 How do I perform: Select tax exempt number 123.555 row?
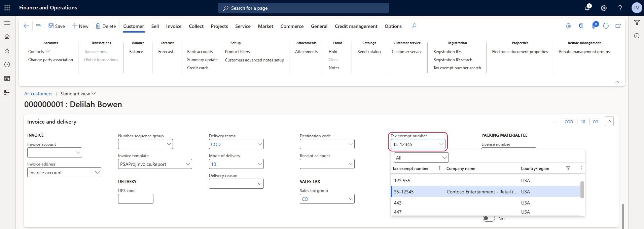pos(402,181)
